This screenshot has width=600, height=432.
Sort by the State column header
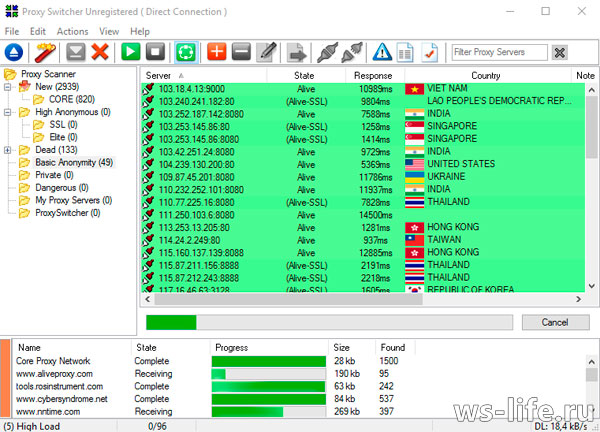tap(306, 75)
